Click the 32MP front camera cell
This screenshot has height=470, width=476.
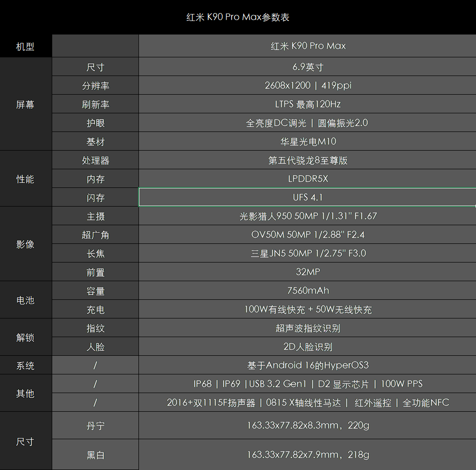coord(307,272)
